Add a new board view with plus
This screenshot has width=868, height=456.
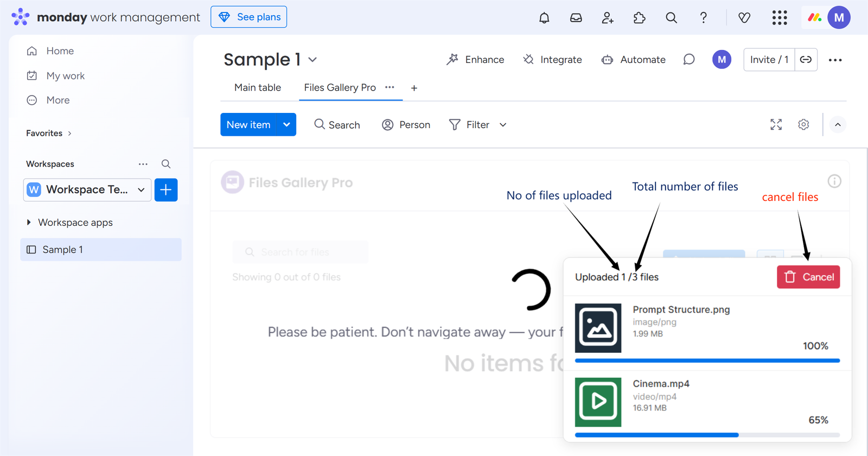tap(414, 88)
